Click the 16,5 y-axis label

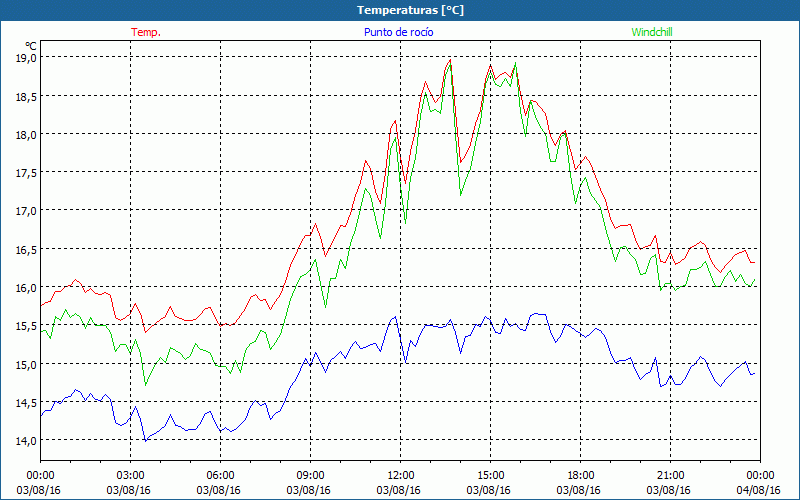(x=26, y=249)
